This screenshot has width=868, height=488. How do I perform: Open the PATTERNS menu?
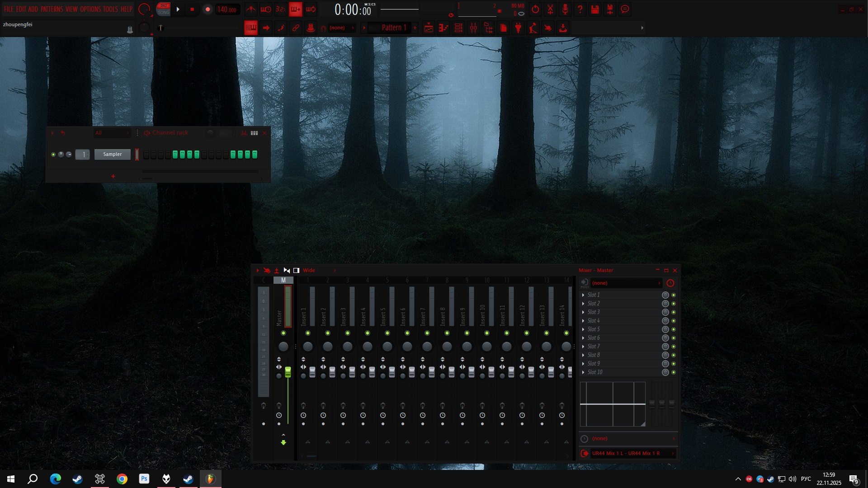coord(52,9)
